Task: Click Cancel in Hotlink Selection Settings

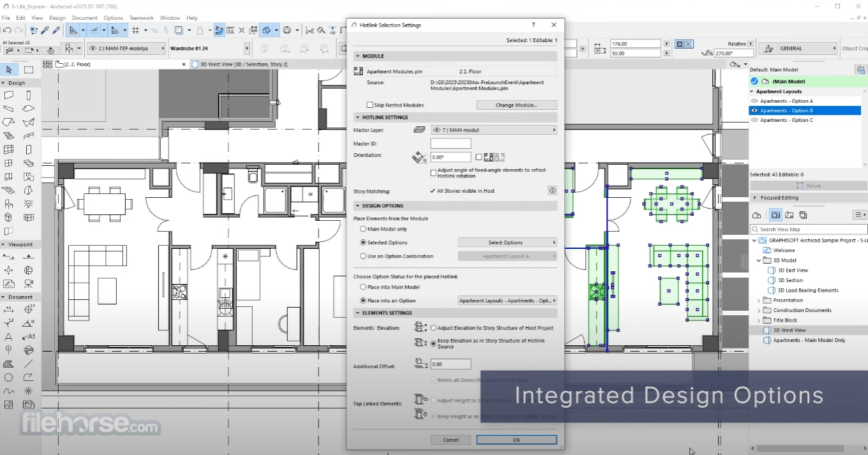Action: coord(451,440)
